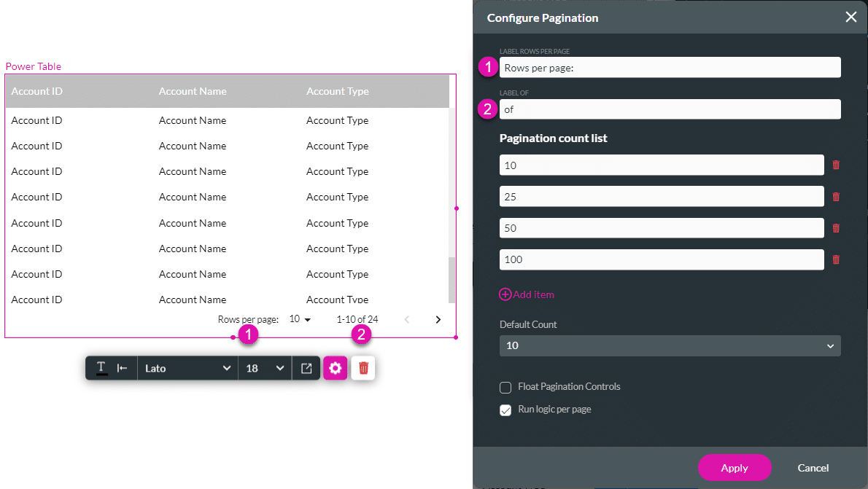Click the Add item plus icon
Screen dimensions: 868x489
[x=505, y=294]
